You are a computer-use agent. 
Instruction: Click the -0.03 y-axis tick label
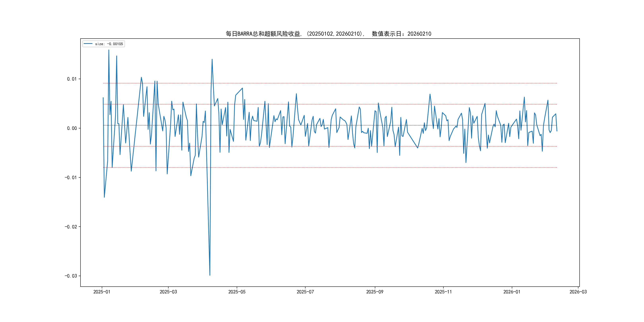click(x=71, y=276)
